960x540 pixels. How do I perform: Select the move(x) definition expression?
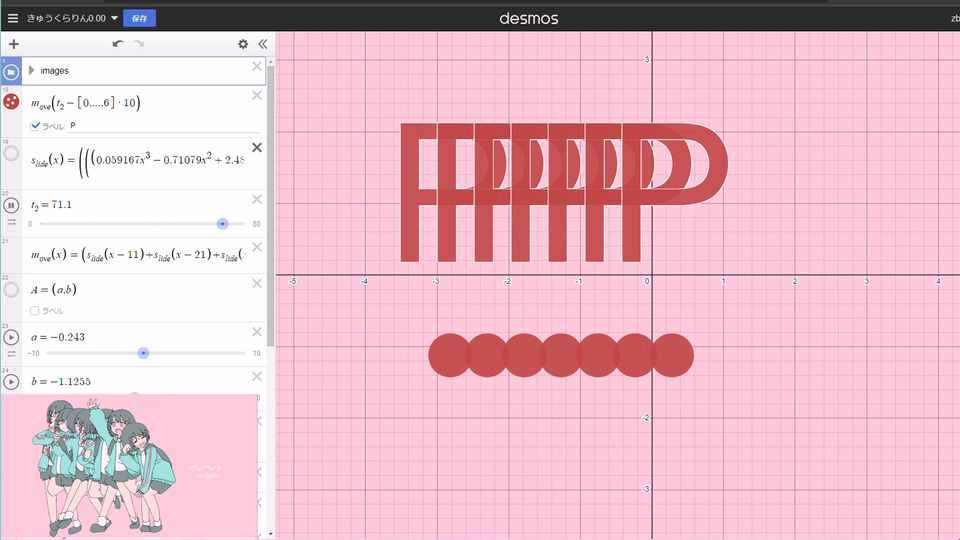(x=138, y=255)
